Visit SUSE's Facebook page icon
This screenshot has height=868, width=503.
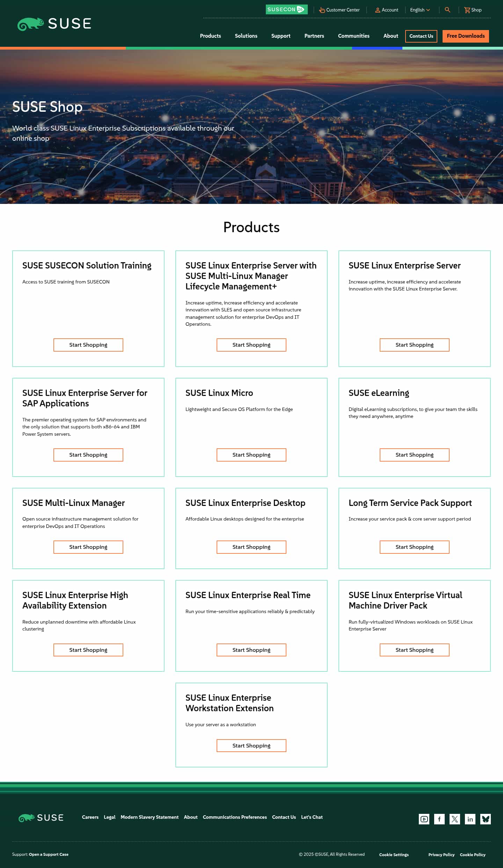pyautogui.click(x=439, y=819)
